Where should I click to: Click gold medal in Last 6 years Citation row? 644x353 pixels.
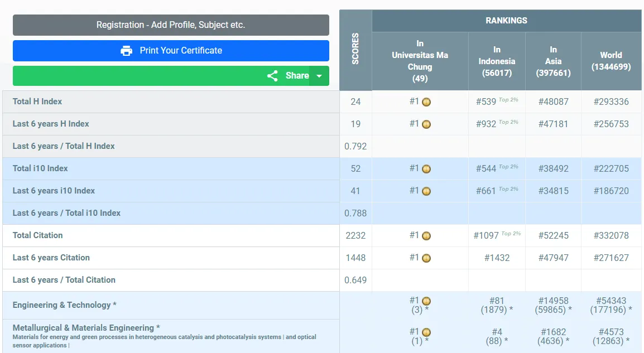[426, 258]
